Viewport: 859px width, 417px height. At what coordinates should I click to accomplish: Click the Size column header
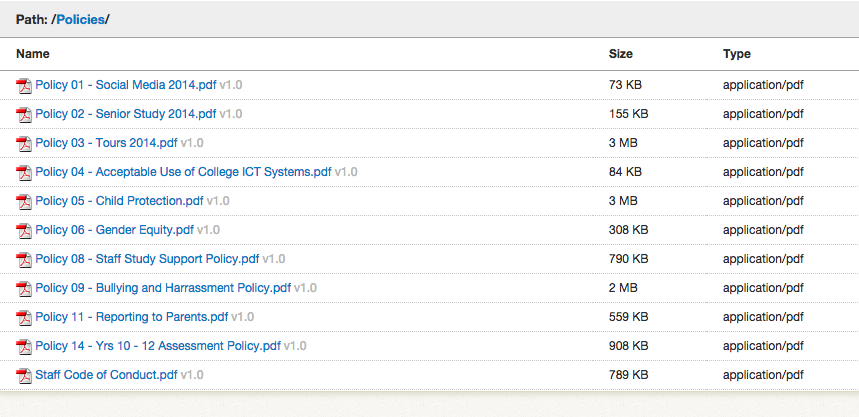tap(621, 54)
